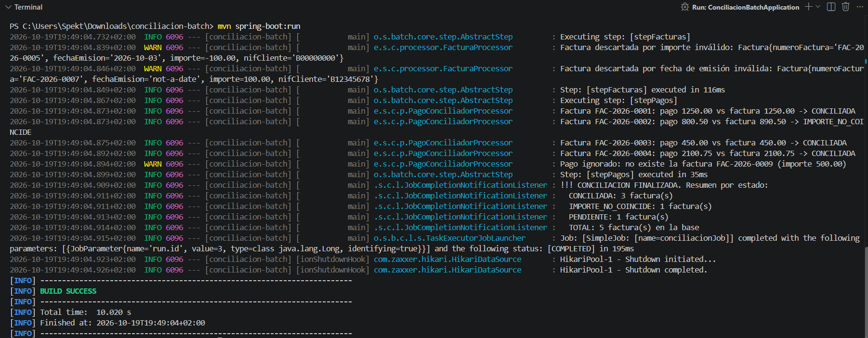Click timestamp 2026-10-19T19:49:04.732+02:00

[73, 37]
